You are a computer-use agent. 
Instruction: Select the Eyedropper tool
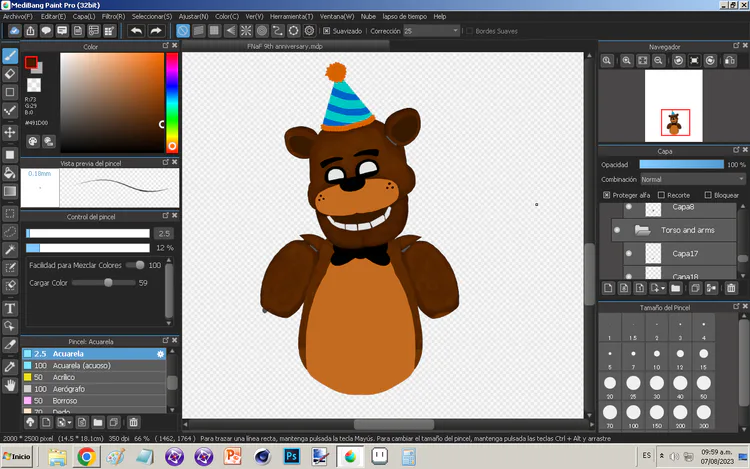click(10, 367)
